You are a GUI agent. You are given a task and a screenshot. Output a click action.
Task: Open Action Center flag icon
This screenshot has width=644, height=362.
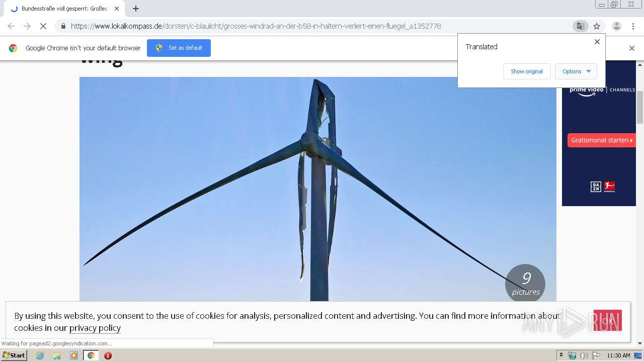596,355
